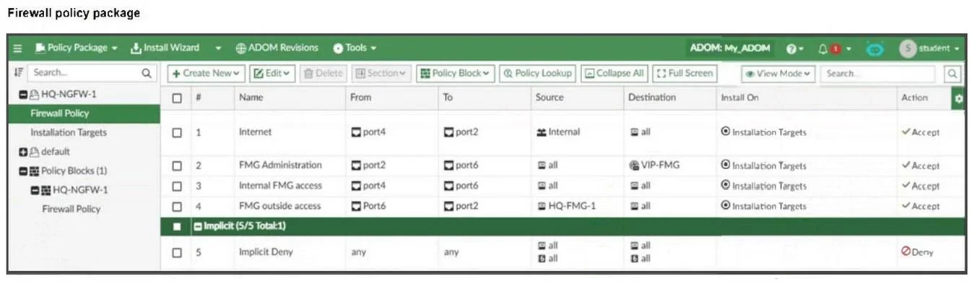Click port2 source in FMG Administration row
Image resolution: width=980 pixels, height=284 pixels.
(x=368, y=165)
